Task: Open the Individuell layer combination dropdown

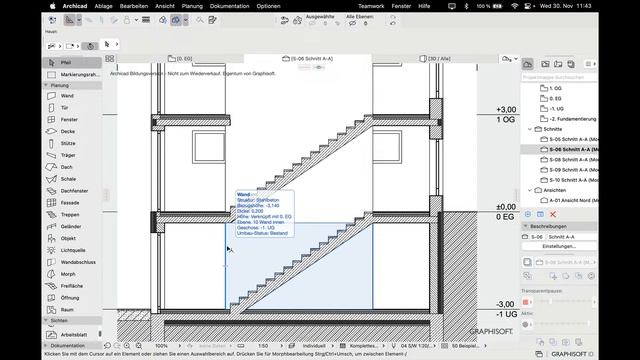Action: [x=333, y=346]
